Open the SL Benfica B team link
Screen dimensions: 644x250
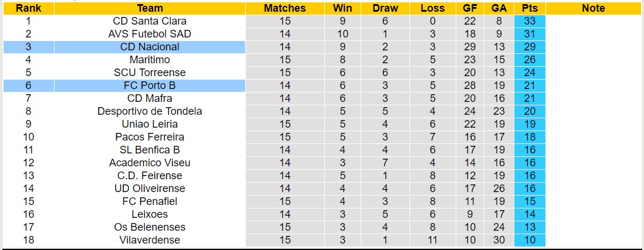[150, 150]
